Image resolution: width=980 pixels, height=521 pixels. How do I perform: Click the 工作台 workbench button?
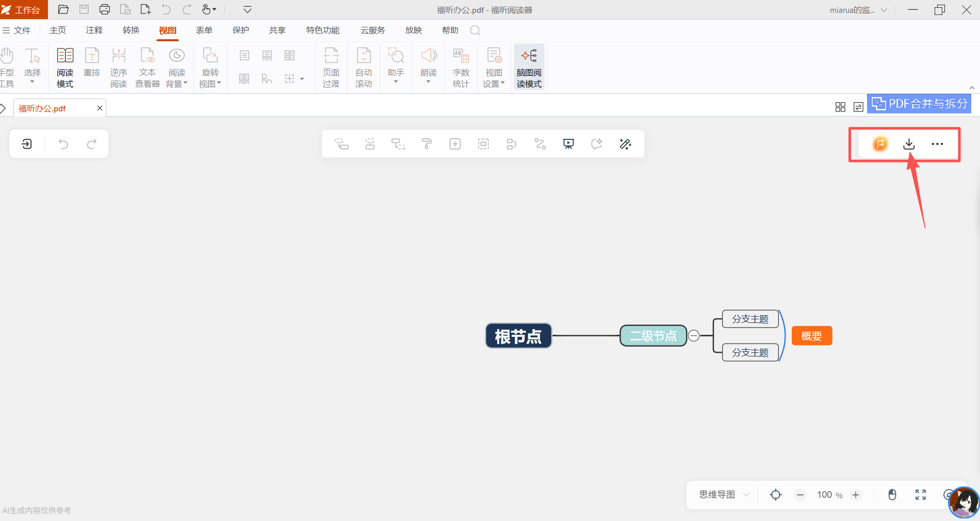pos(24,10)
